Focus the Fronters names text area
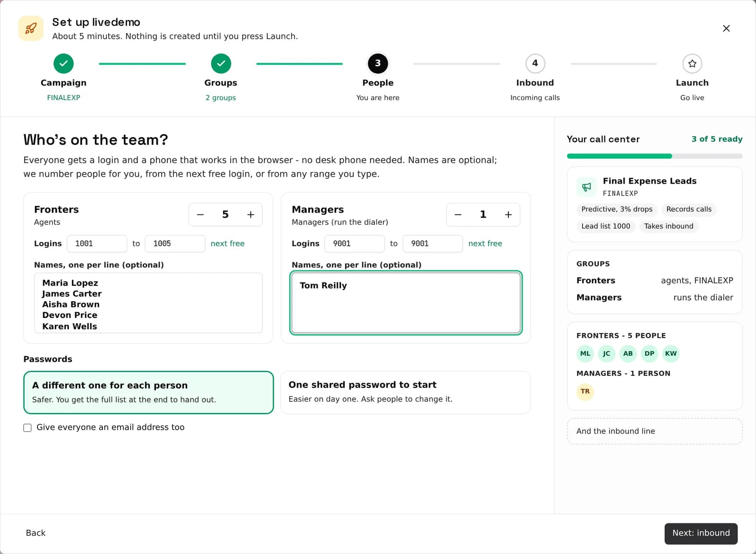The image size is (756, 554). (x=148, y=303)
